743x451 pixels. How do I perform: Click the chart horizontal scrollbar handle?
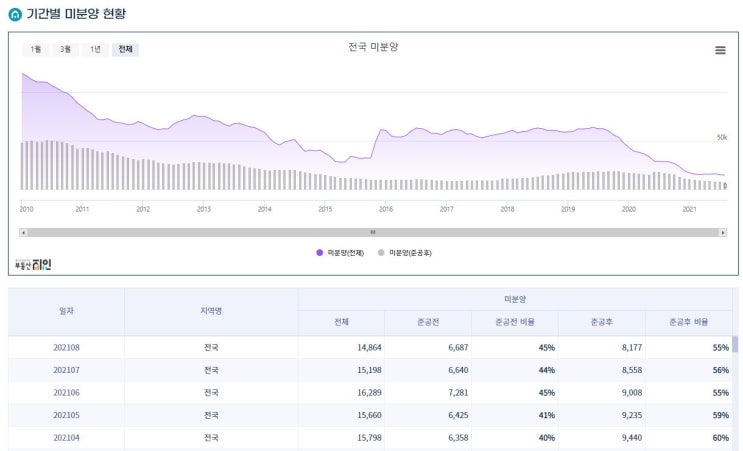click(x=373, y=233)
